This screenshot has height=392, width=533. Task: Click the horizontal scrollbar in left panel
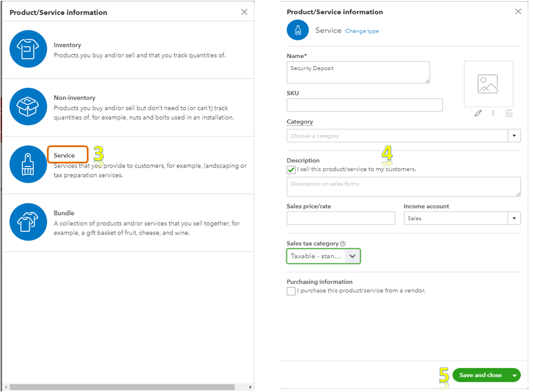(x=123, y=387)
